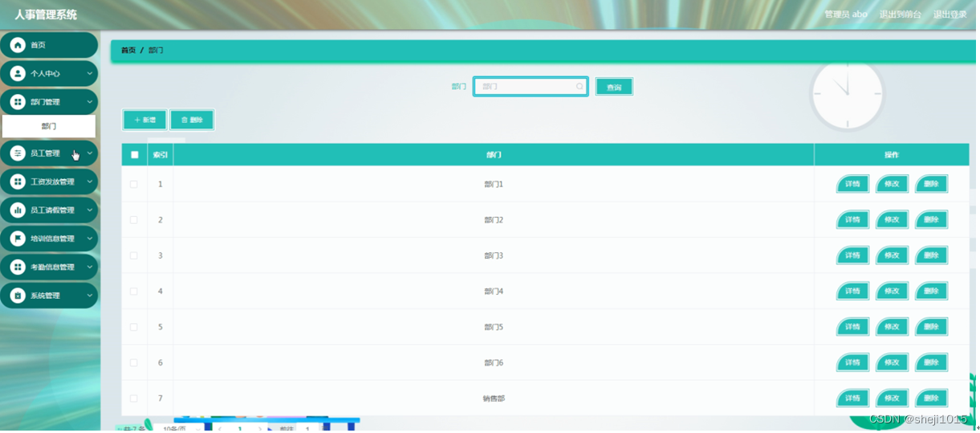
Task: Check the checkbox for row 部门3
Action: [134, 255]
